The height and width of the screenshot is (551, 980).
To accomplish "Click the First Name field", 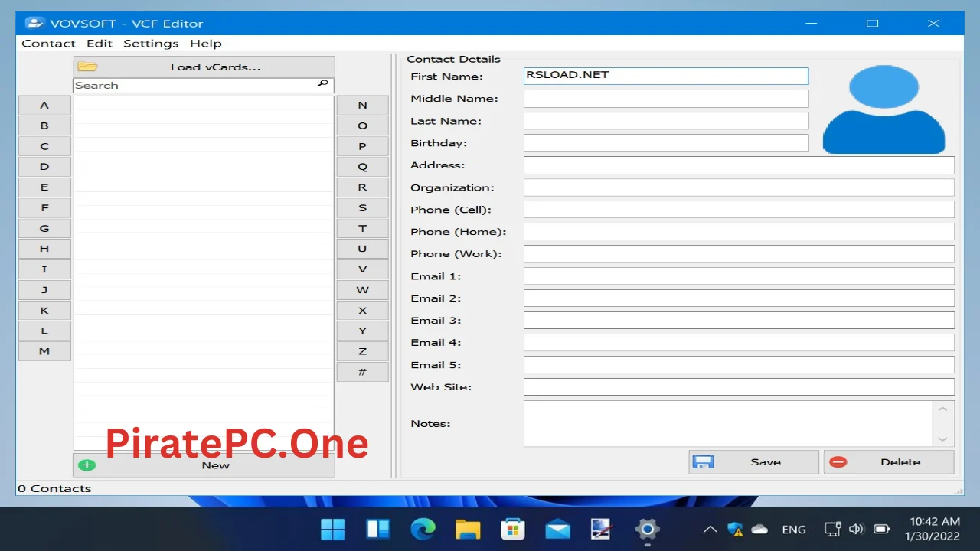I will (x=666, y=76).
